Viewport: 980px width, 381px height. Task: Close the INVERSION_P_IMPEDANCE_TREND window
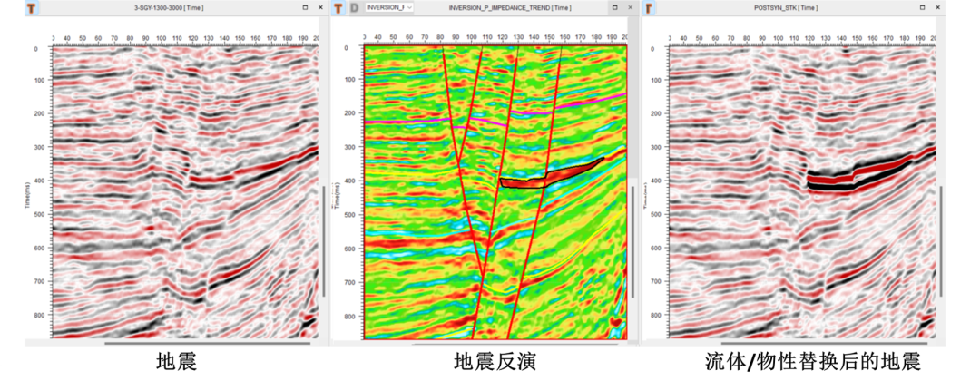tap(630, 7)
